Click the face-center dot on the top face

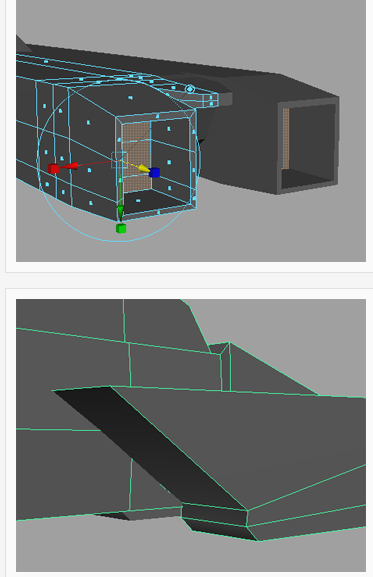point(131,98)
